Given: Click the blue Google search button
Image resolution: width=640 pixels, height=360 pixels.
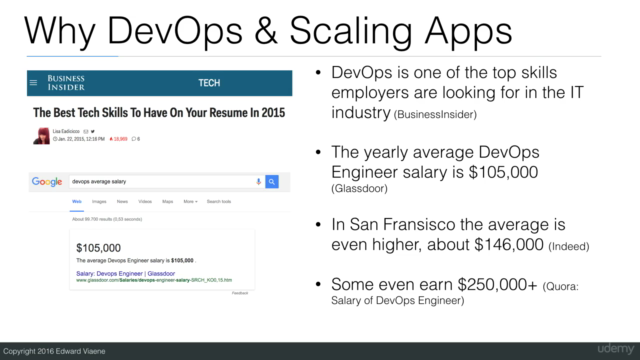Looking at the screenshot, I should click(x=272, y=182).
